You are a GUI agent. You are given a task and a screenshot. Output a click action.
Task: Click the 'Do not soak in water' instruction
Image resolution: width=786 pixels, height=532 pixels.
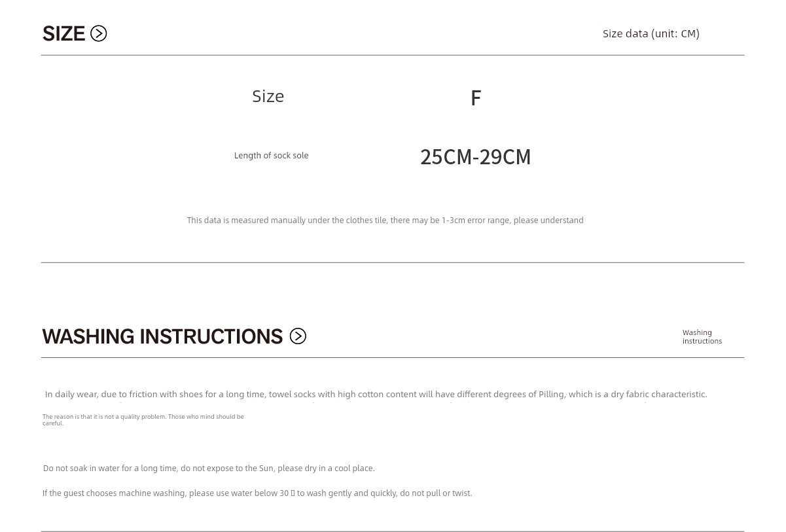click(209, 469)
